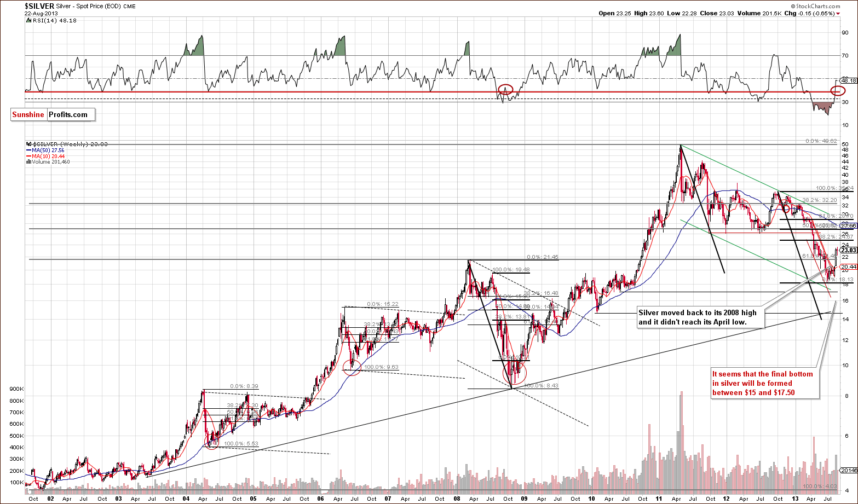Click the 11 year label on time axis
The height and width of the screenshot is (504, 858).
[x=658, y=499]
